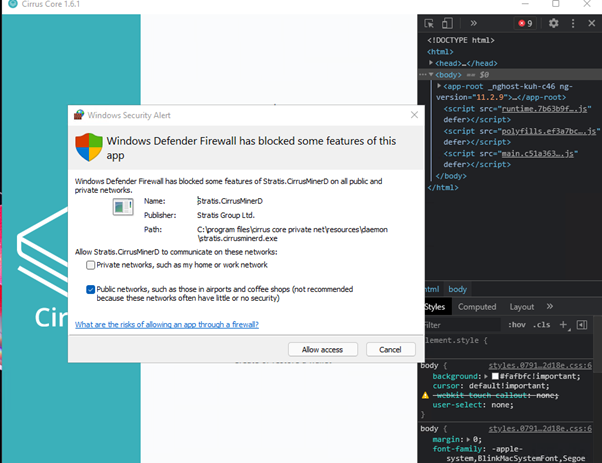Open the runtime.7b63b9f js link
The image size is (602, 463).
point(544,109)
